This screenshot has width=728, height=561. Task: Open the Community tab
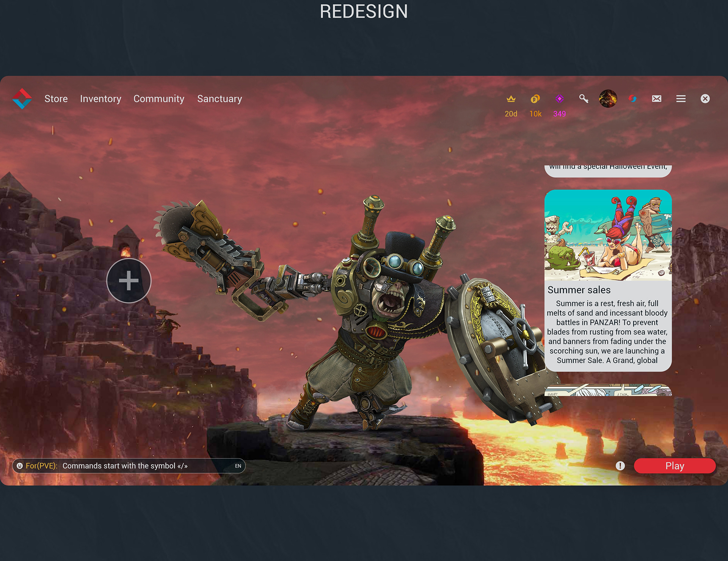159,98
